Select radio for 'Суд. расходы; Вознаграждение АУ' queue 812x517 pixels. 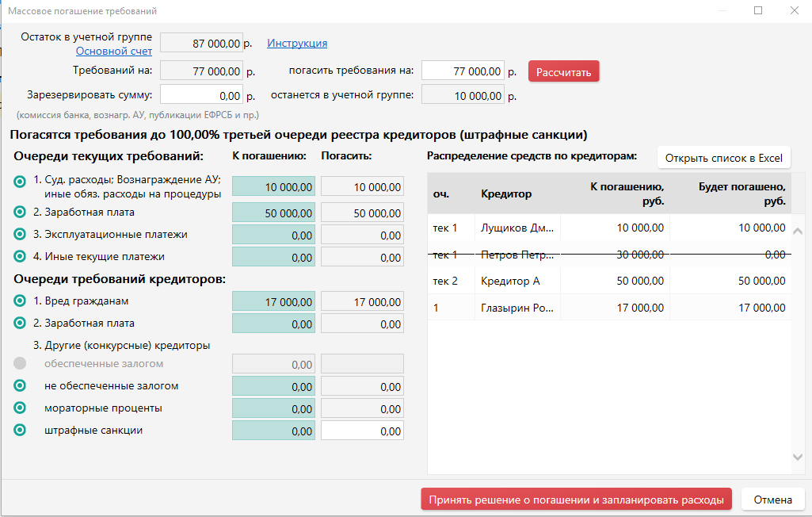click(x=20, y=182)
